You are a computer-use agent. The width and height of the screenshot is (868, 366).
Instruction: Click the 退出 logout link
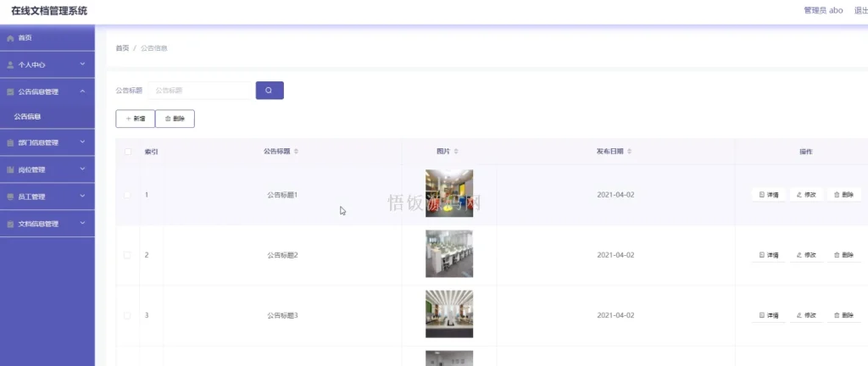pos(861,10)
